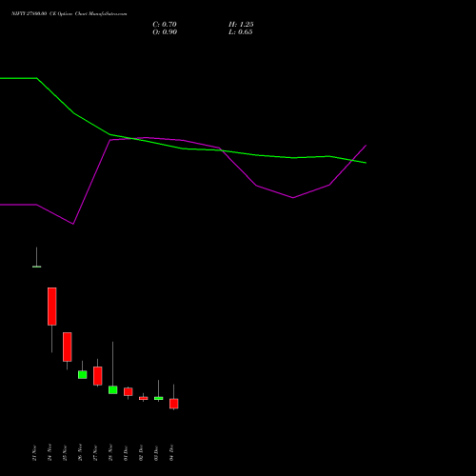Click the 'O: 0.90' open value

165,32
